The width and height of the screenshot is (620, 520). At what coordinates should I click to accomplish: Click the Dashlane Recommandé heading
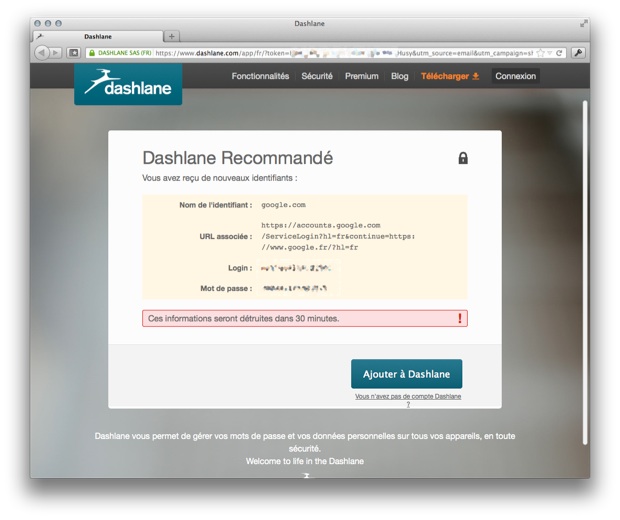coord(238,158)
